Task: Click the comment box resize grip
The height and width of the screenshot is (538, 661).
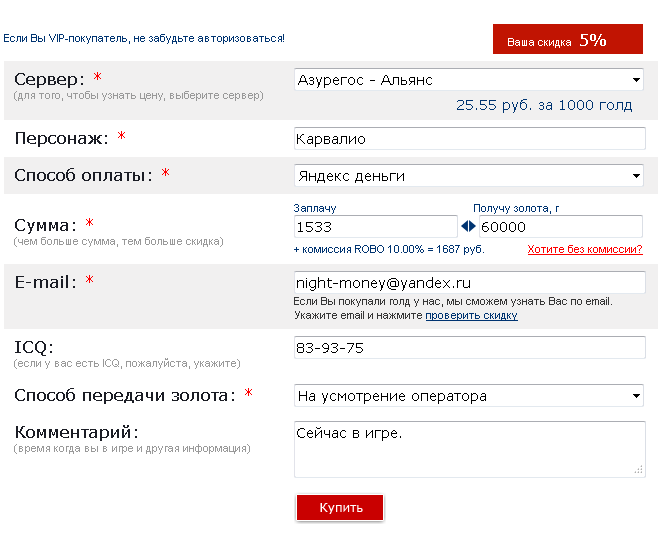Action: click(x=639, y=470)
